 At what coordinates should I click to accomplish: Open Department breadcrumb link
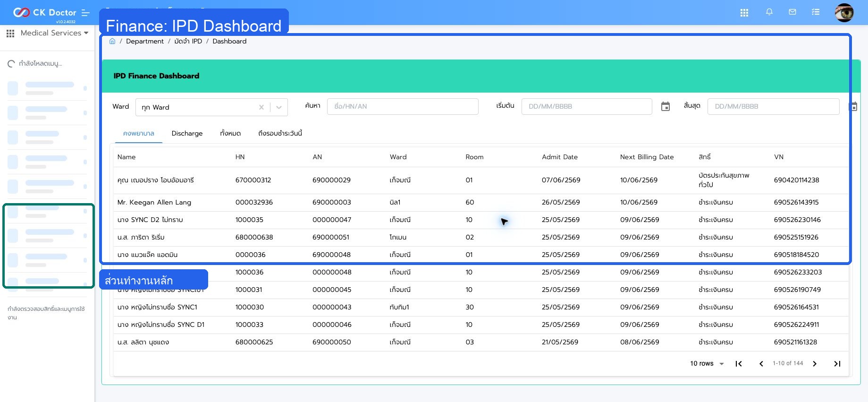pyautogui.click(x=145, y=41)
